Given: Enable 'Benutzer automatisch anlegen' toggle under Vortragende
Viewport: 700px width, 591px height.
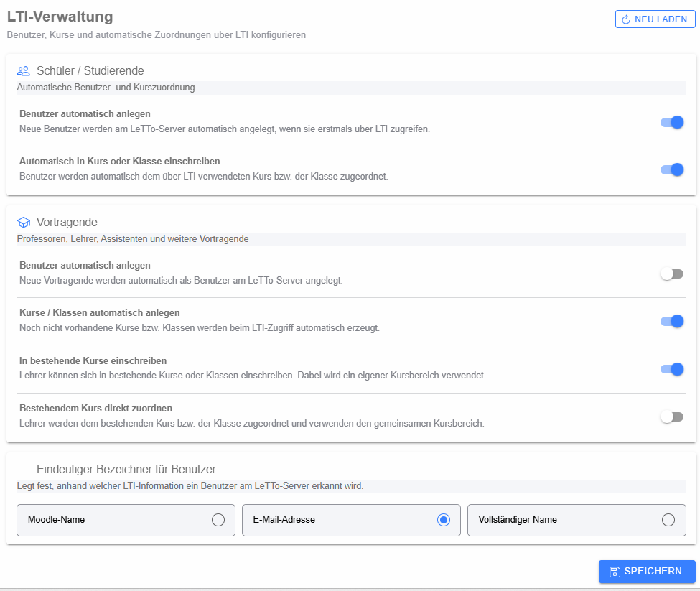Looking at the screenshot, I should pos(672,274).
